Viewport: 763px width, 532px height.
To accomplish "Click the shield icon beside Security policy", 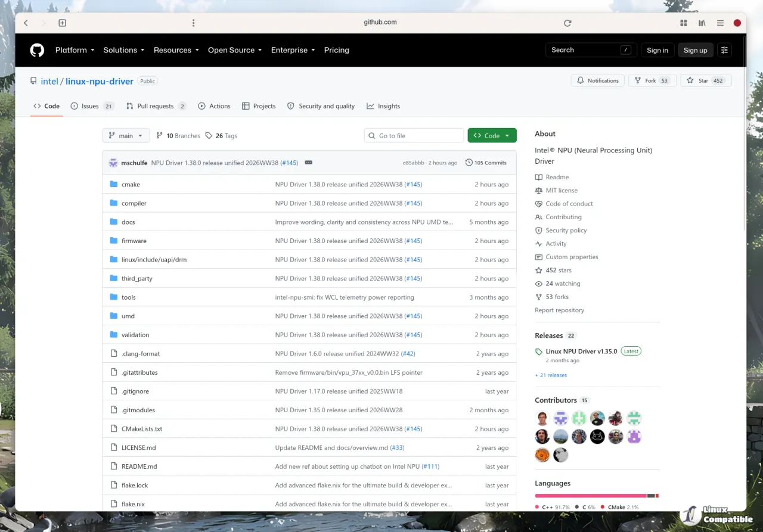I will click(x=539, y=231).
